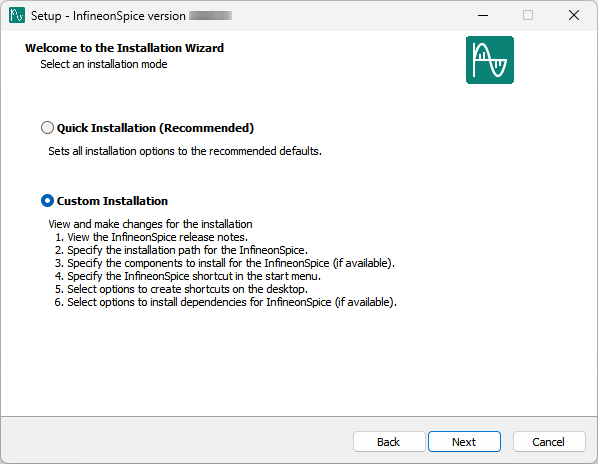Image resolution: width=598 pixels, height=464 pixels.
Task: Click the "Quick Installation (Recommended)" label
Action: click(x=155, y=128)
